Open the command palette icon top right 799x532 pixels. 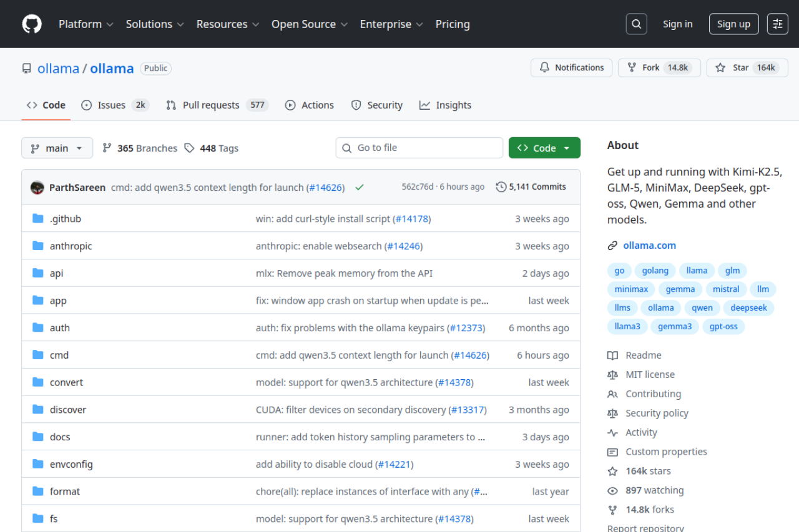(777, 24)
